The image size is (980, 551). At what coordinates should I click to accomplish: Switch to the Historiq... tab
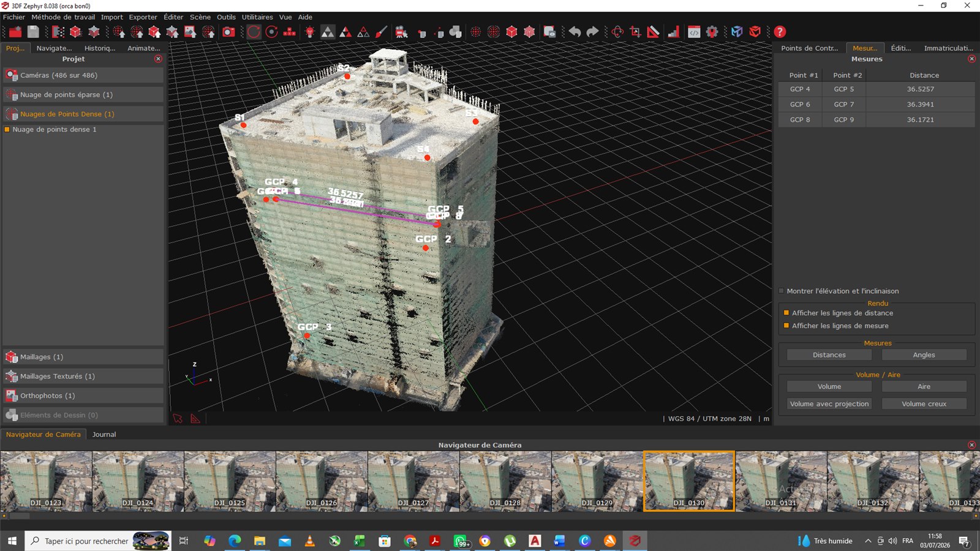100,48
